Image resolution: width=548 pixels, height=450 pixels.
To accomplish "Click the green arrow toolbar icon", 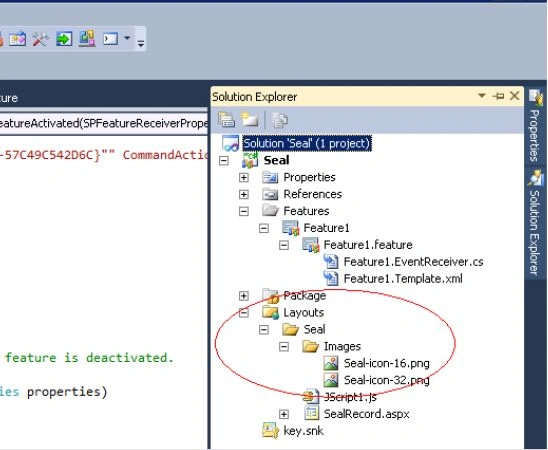I will (64, 38).
